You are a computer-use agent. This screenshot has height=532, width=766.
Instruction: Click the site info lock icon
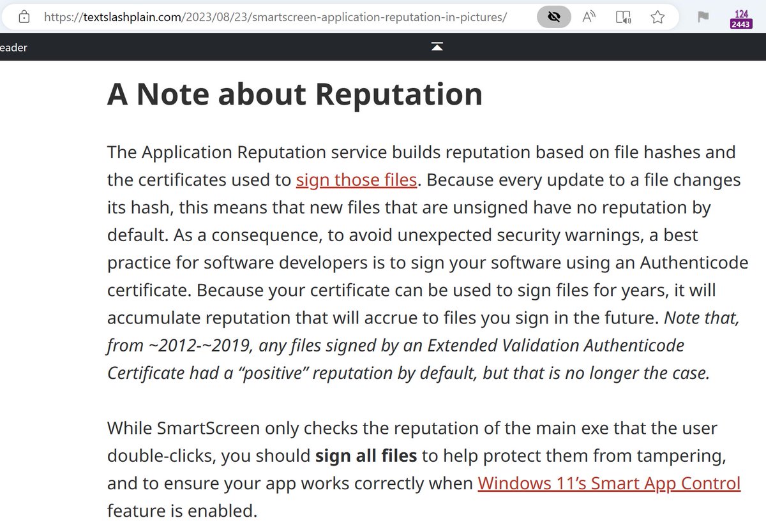pyautogui.click(x=24, y=17)
